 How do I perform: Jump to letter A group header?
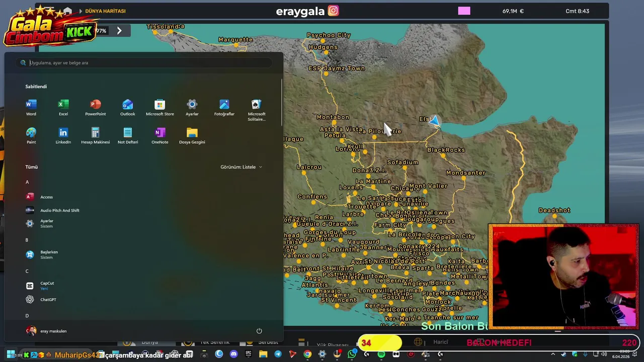point(27,182)
